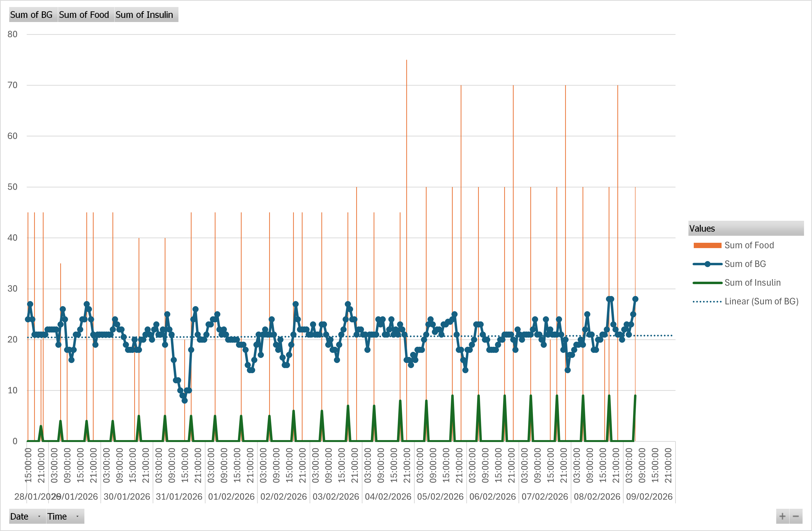
Task: Click the lowest blue BG data point
Action: (x=185, y=400)
